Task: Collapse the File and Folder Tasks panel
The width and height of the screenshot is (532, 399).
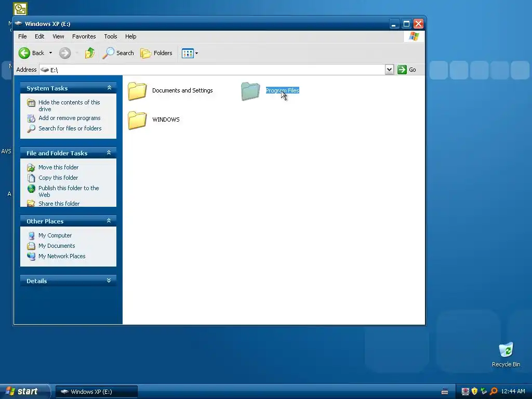Action: [x=109, y=153]
